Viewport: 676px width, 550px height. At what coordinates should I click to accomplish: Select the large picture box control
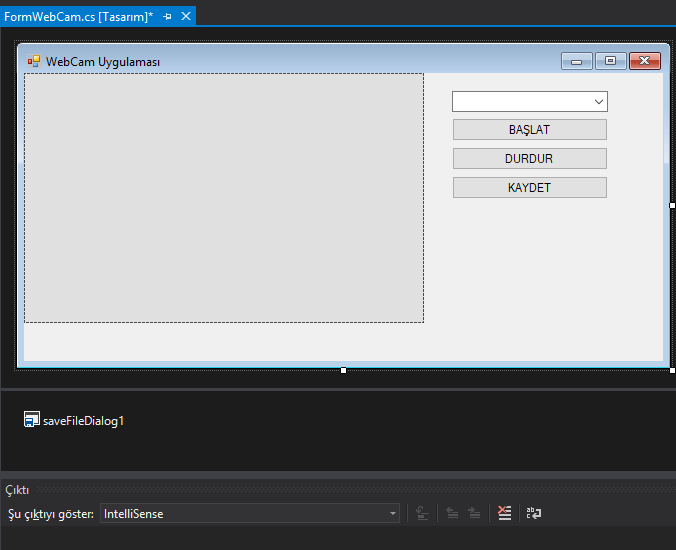pyautogui.click(x=224, y=198)
